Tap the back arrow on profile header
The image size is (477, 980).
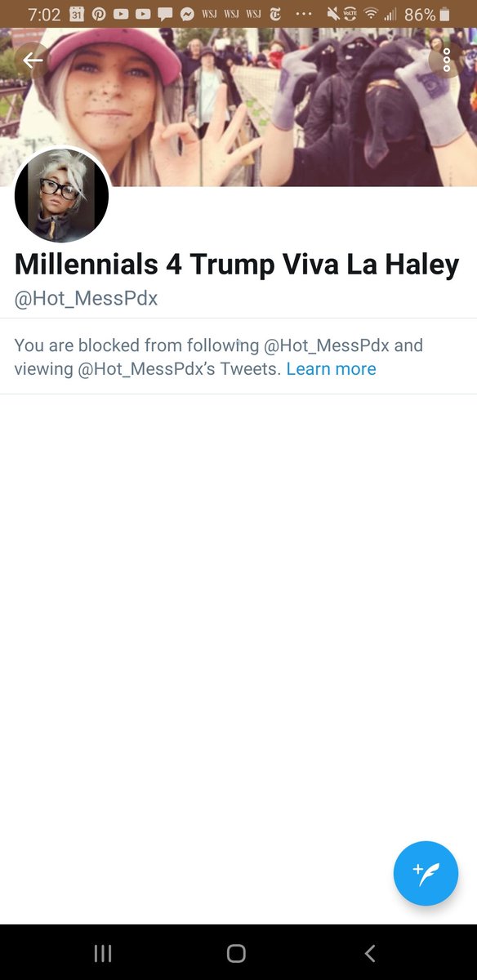[33, 60]
